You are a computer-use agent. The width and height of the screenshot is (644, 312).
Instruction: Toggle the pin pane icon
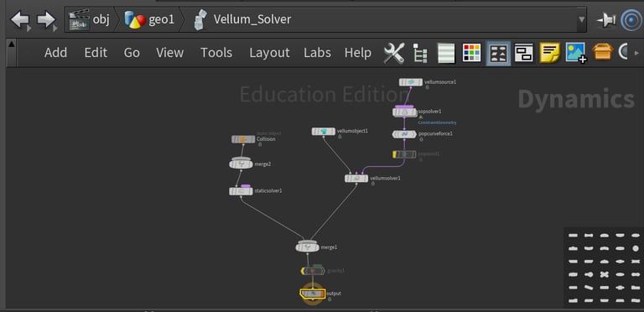[606, 19]
